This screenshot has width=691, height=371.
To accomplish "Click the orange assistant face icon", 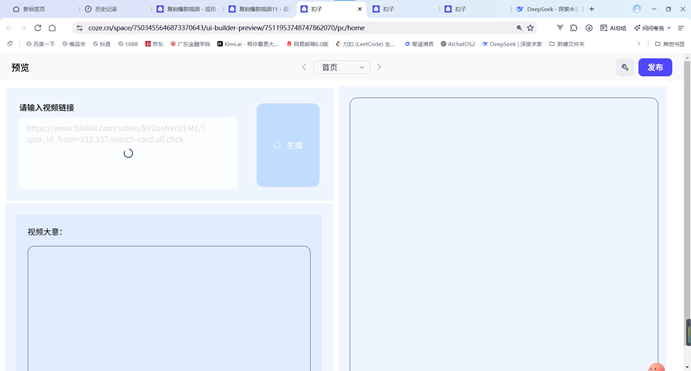I will pyautogui.click(x=656, y=367).
